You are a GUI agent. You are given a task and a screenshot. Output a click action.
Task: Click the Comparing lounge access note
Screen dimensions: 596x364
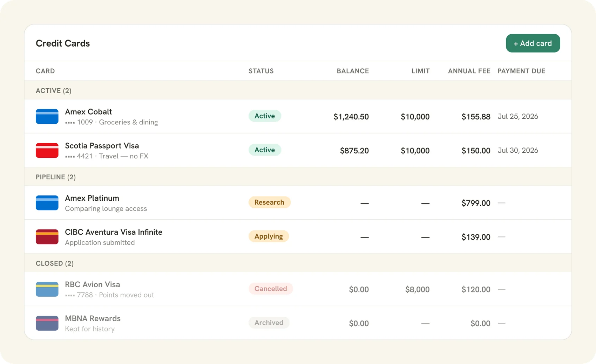106,208
